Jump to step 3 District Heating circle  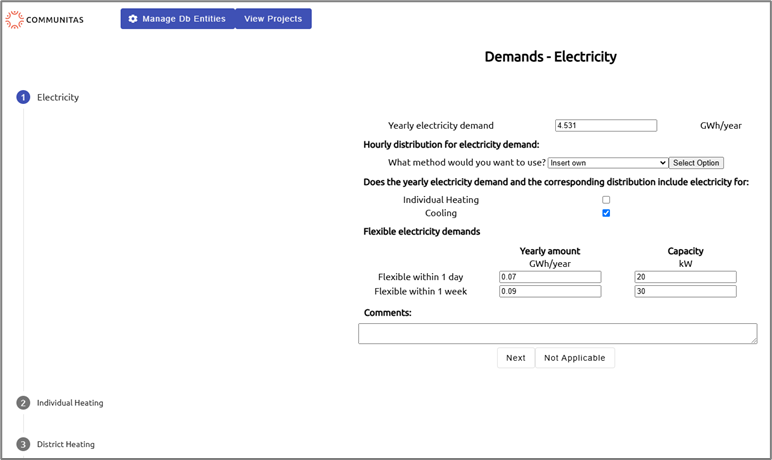[23, 444]
